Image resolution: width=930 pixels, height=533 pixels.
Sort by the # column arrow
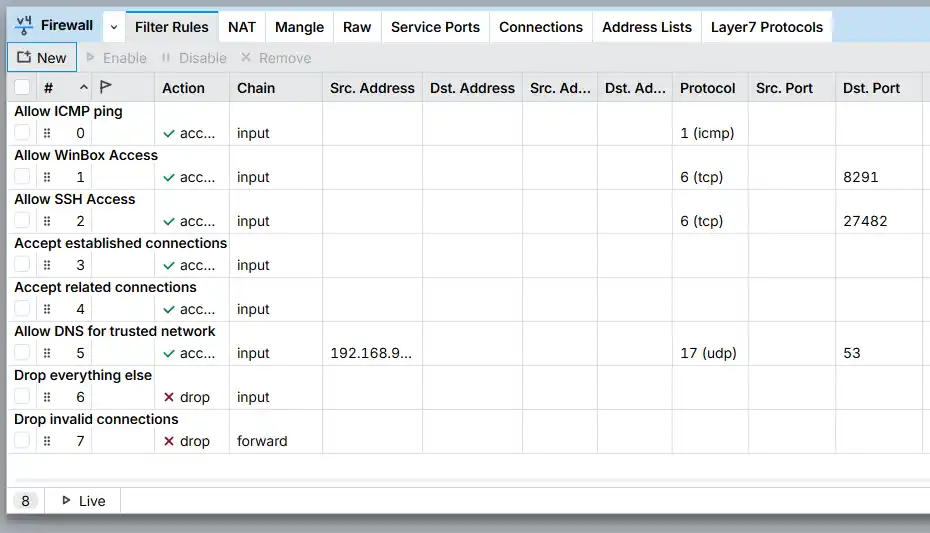point(84,88)
